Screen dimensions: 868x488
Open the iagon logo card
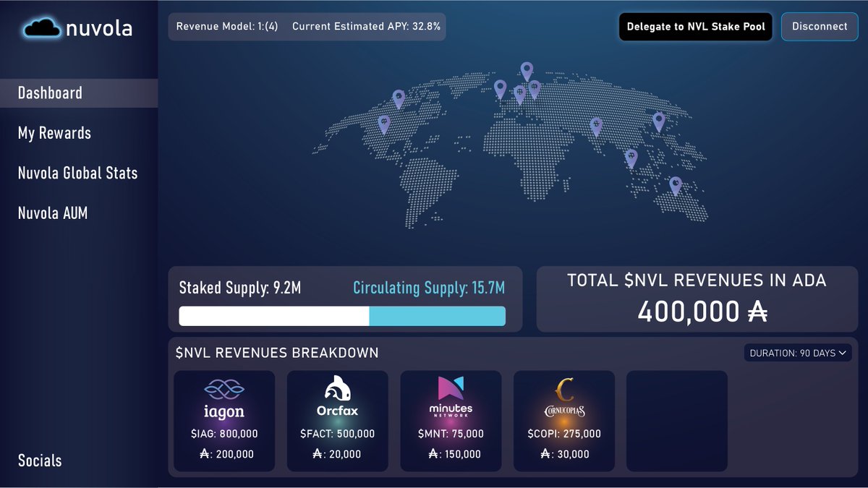coord(224,421)
